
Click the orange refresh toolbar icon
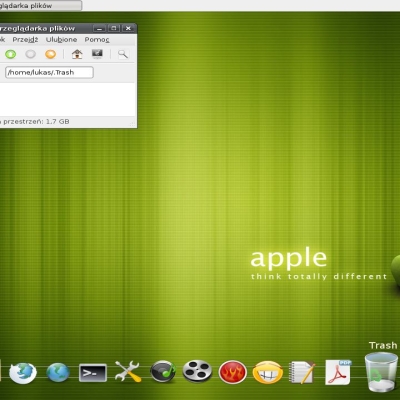50,54
